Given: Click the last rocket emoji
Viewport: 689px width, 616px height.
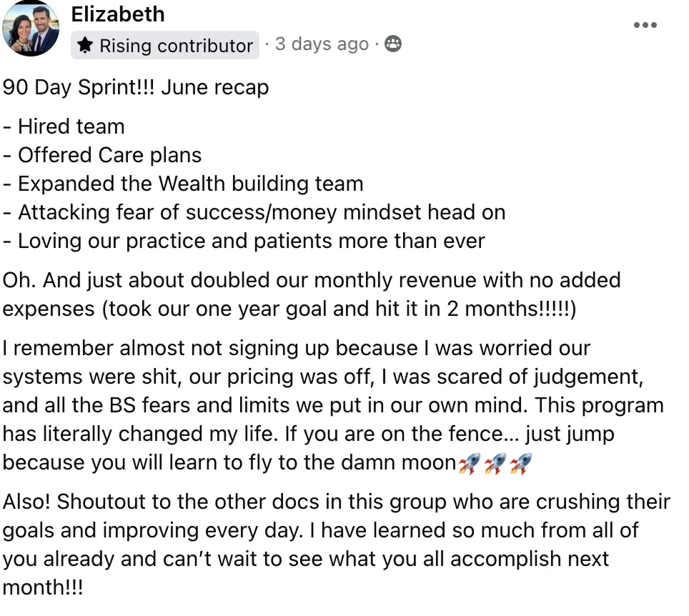Looking at the screenshot, I should [522, 464].
